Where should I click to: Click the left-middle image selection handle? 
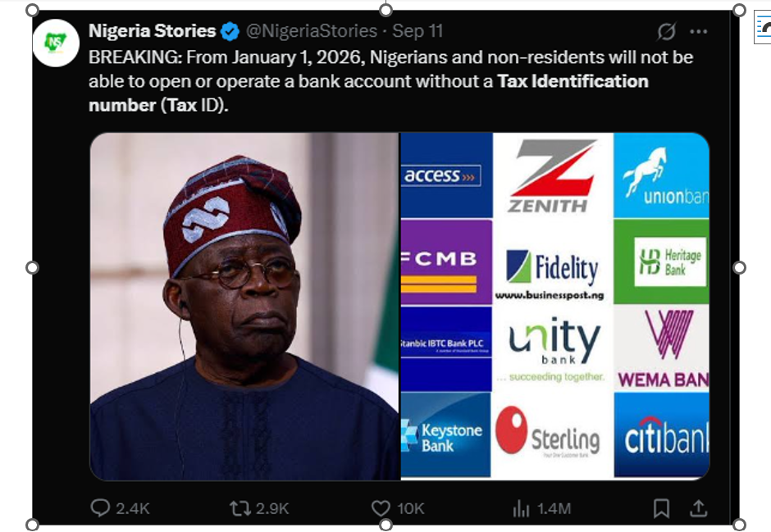[x=32, y=268]
